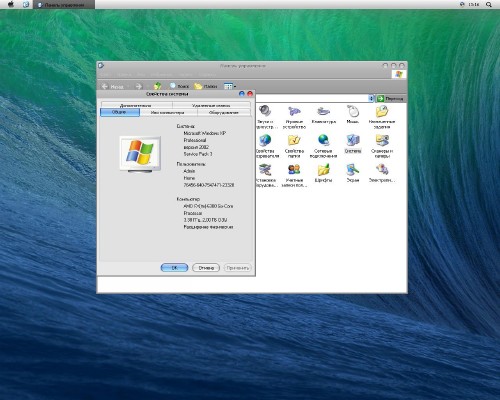Click the product ID number text
This screenshot has height=400, width=500.
(x=209, y=185)
